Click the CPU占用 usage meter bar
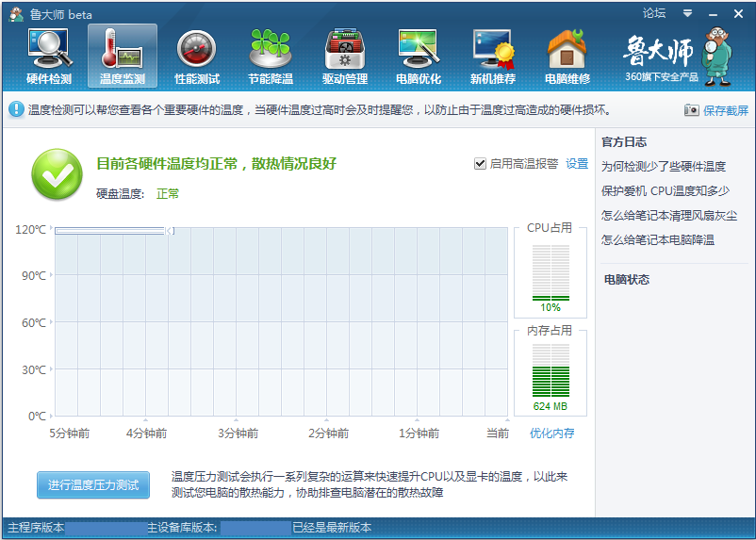 coord(551,272)
